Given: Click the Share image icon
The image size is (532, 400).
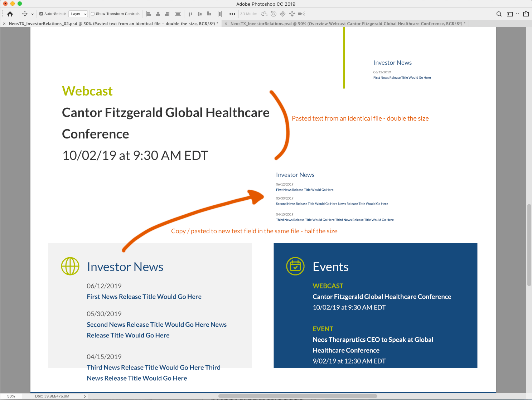Looking at the screenshot, I should [x=526, y=14].
